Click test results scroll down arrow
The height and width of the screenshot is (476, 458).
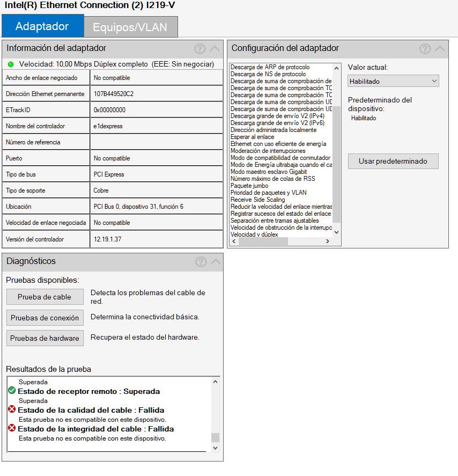click(216, 448)
